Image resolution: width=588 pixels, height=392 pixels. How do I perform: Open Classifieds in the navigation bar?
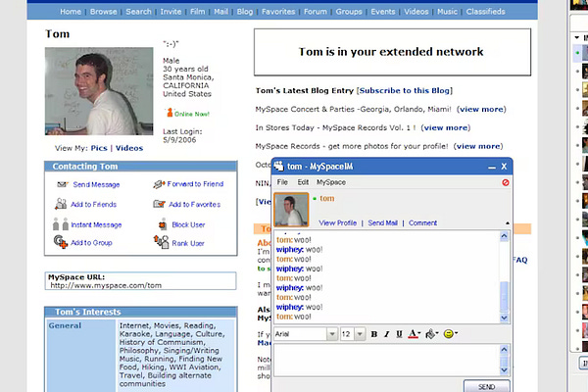coord(486,12)
